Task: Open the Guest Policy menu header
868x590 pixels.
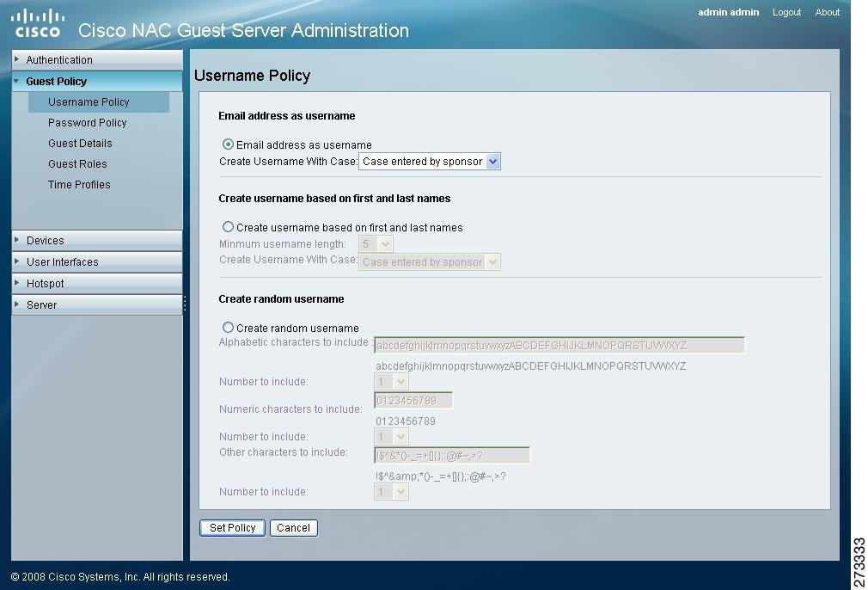Action: coord(97,82)
